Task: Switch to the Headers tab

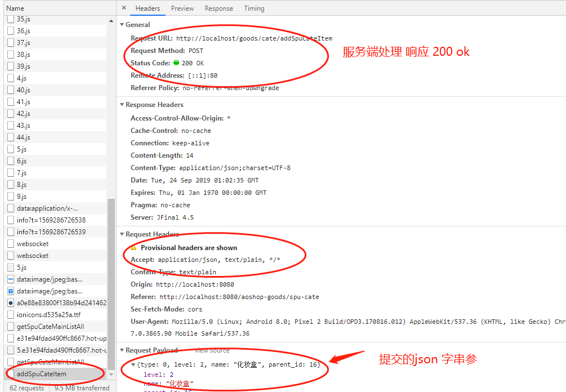Action: point(148,8)
